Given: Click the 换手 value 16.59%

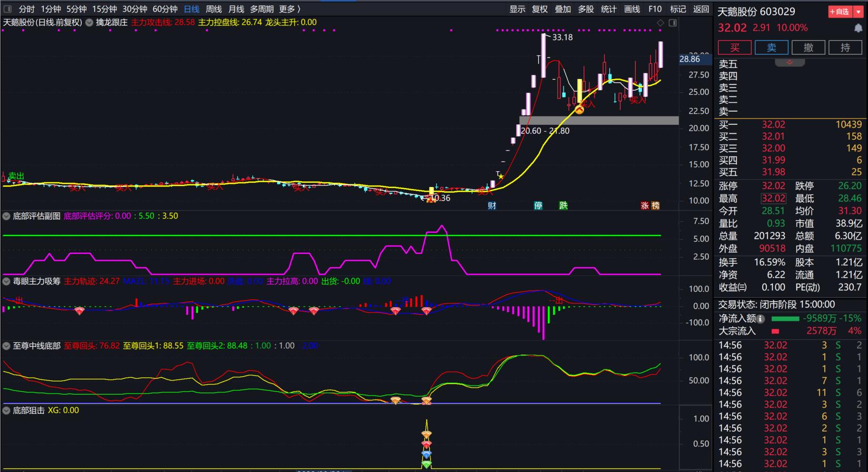Looking at the screenshot, I should click(x=770, y=262).
